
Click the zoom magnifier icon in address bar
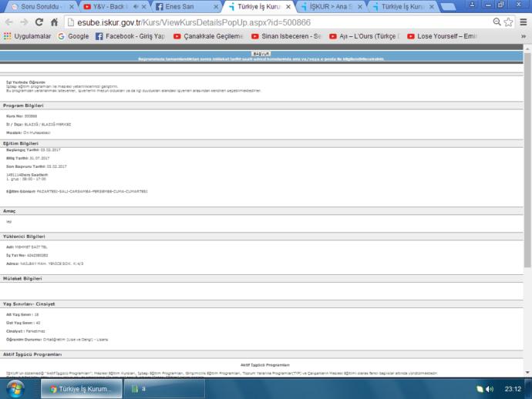pyautogui.click(x=497, y=22)
